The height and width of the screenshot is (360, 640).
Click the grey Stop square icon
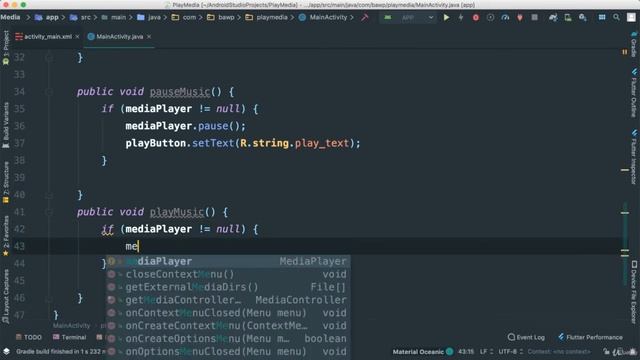[534, 18]
